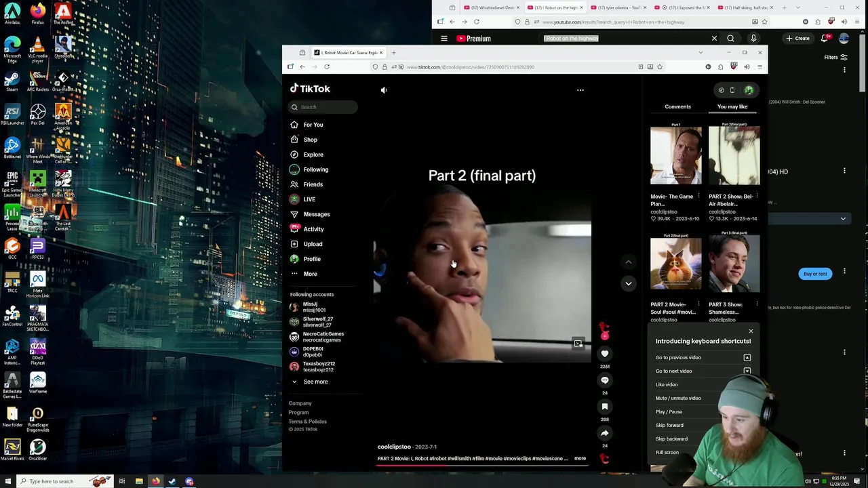Image resolution: width=868 pixels, height=488 pixels.
Task: Open coolclipstoo author profile link
Action: [x=394, y=447]
